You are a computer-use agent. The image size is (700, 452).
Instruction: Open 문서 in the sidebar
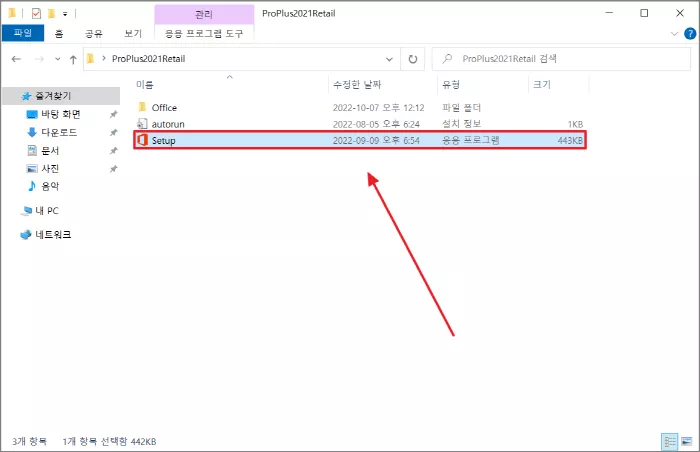(x=50, y=151)
